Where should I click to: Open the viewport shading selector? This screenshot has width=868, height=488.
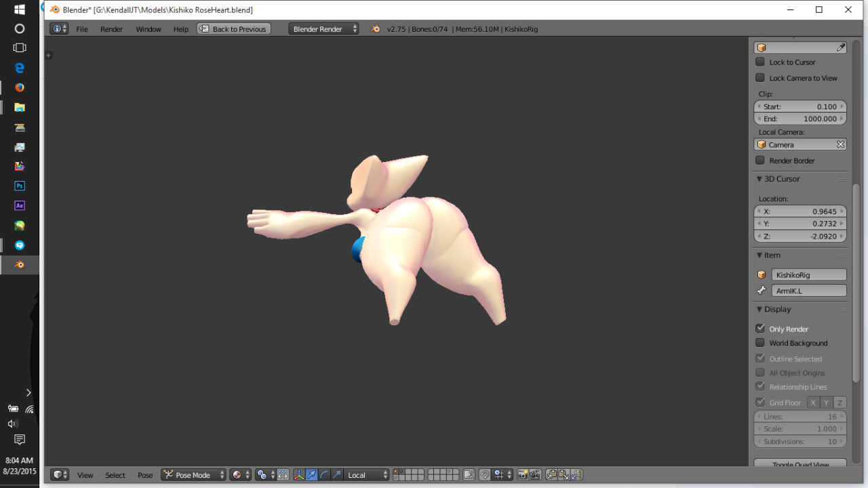pyautogui.click(x=241, y=475)
